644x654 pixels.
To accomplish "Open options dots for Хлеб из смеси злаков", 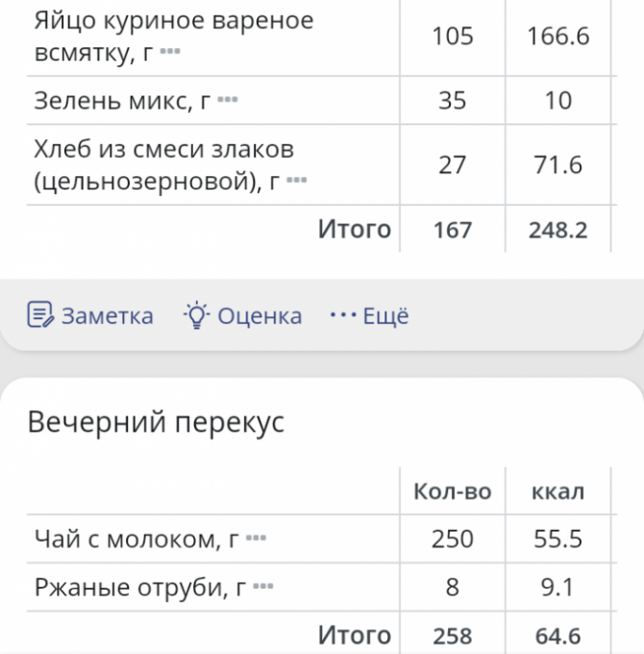I will 297,180.
